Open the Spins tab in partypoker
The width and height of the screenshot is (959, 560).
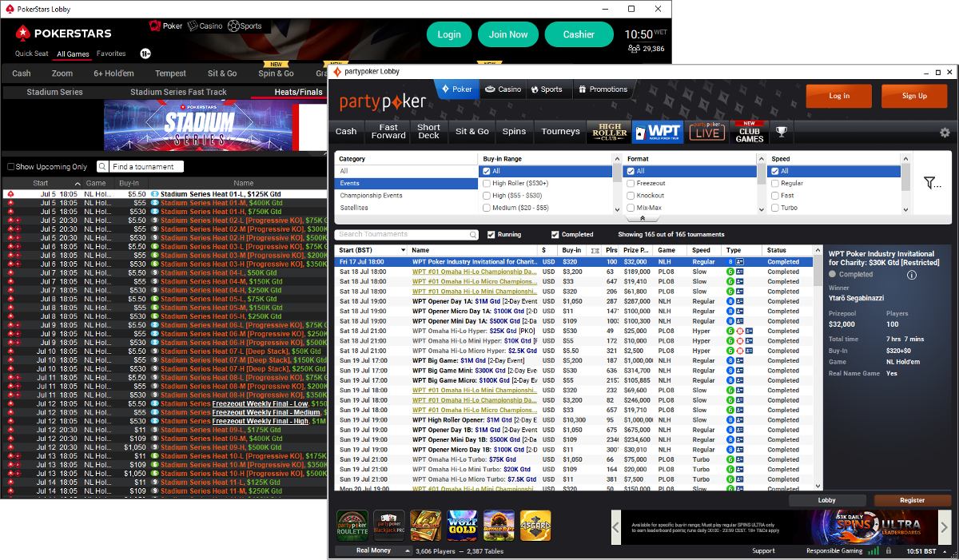[514, 132]
